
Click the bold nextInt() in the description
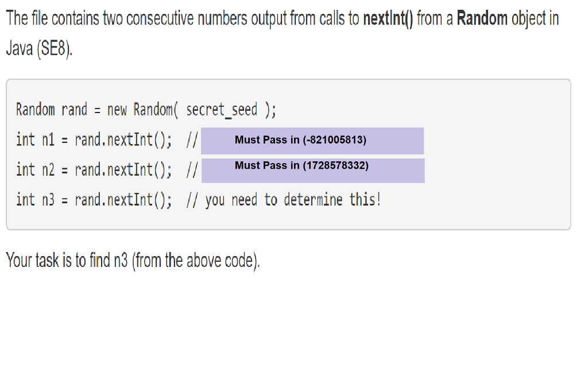[388, 20]
